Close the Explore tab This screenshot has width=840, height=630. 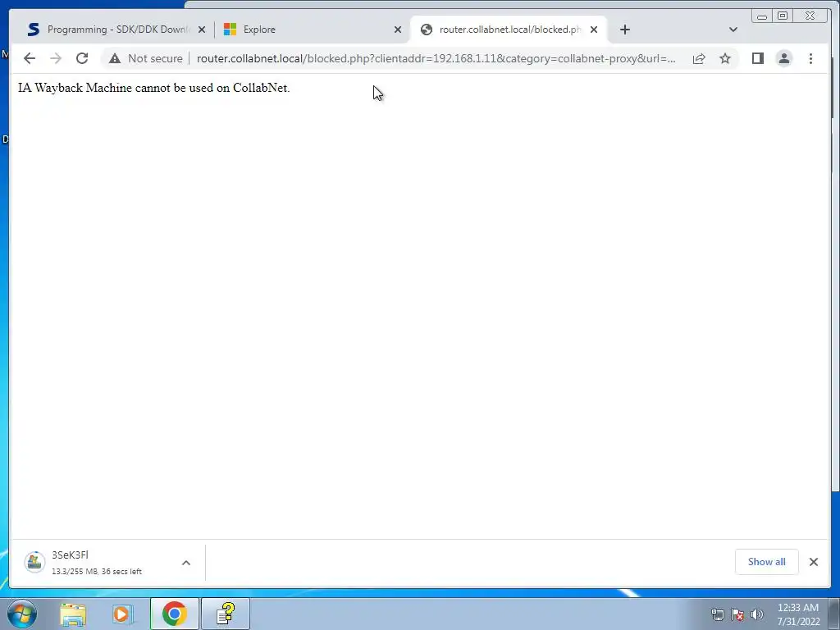[398, 30]
